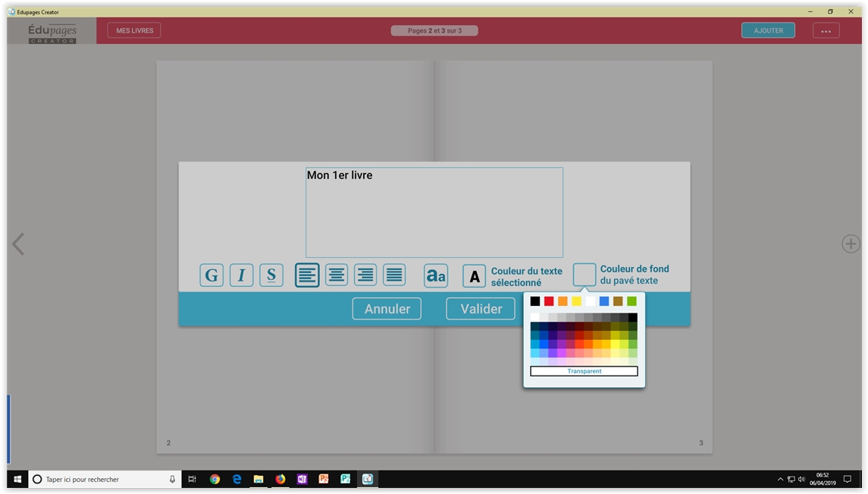This screenshot has width=868, height=494.
Task: Click in the 'Mon 1er livre' text box
Action: 434,212
